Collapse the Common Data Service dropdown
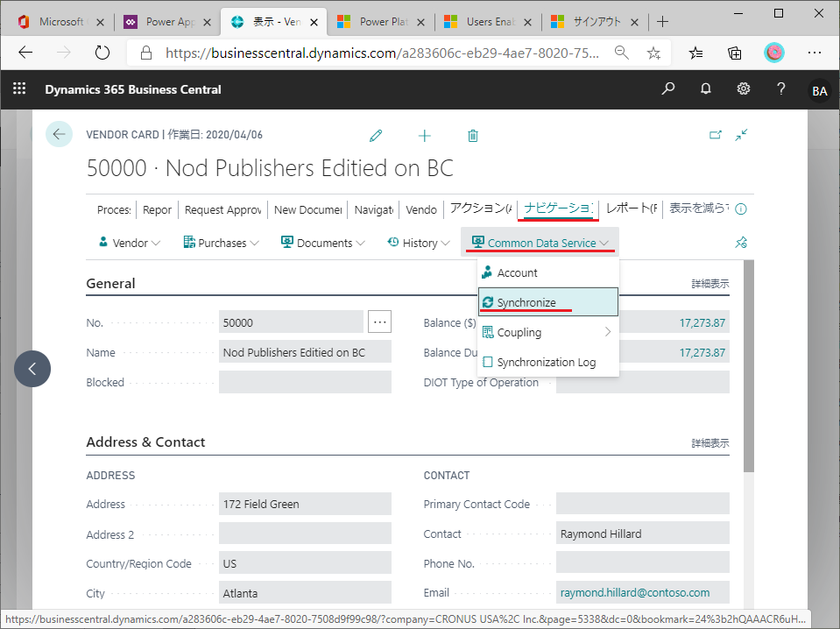Viewport: 840px width, 629px height. (x=540, y=243)
